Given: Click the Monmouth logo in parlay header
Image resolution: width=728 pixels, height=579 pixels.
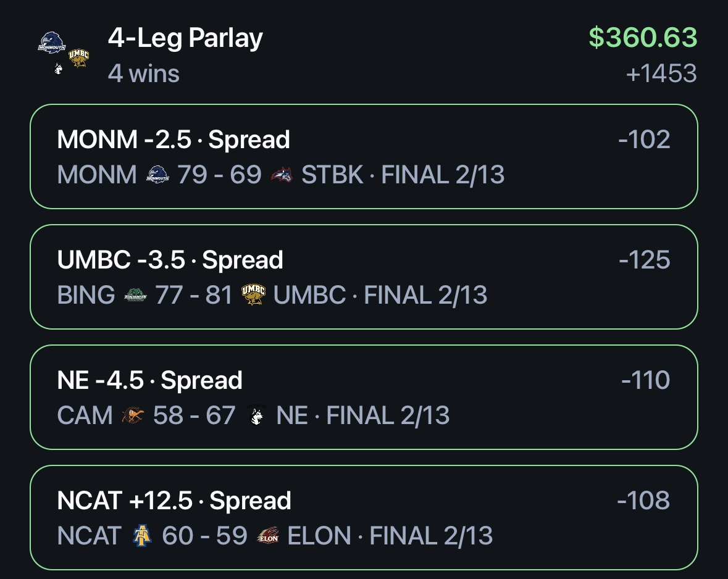Looking at the screenshot, I should tap(51, 43).
